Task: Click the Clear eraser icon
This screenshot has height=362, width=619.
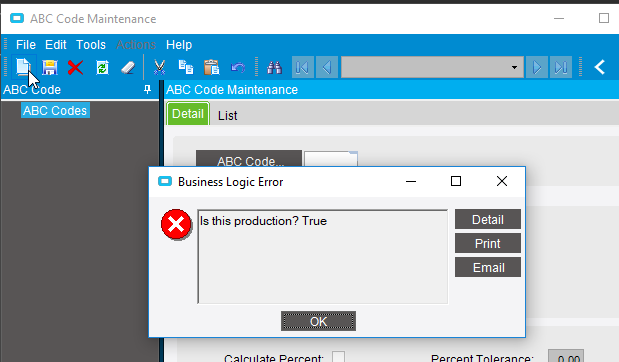Action: click(128, 68)
